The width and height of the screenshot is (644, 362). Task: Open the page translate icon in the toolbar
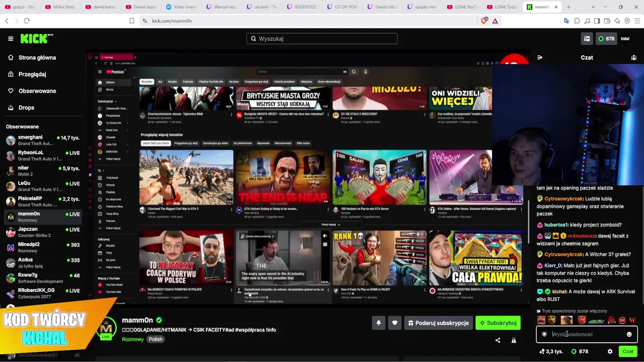(x=567, y=21)
